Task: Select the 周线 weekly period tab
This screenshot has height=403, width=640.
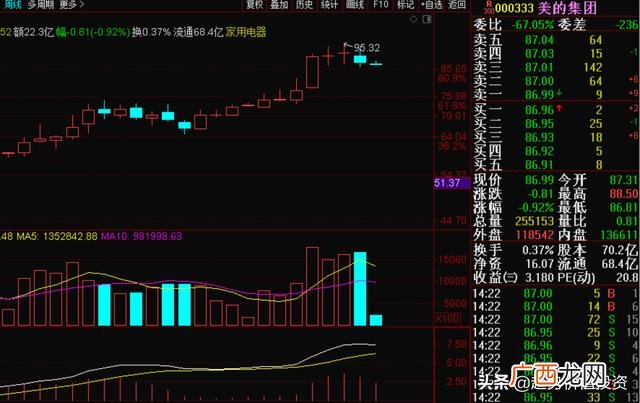Action: 13,5
